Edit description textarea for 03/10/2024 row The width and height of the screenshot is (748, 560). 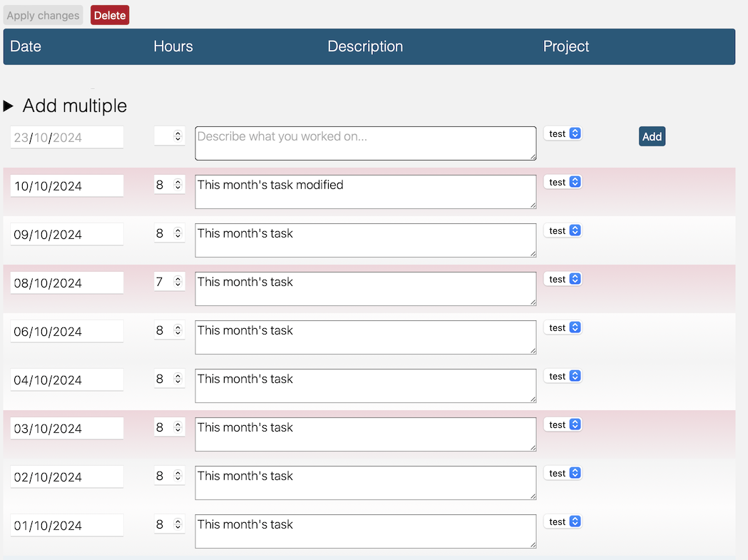coord(365,434)
